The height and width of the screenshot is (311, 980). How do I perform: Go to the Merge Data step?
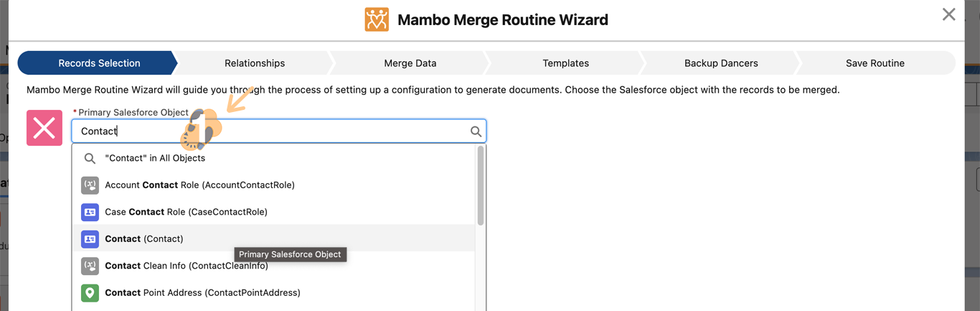[x=410, y=63]
